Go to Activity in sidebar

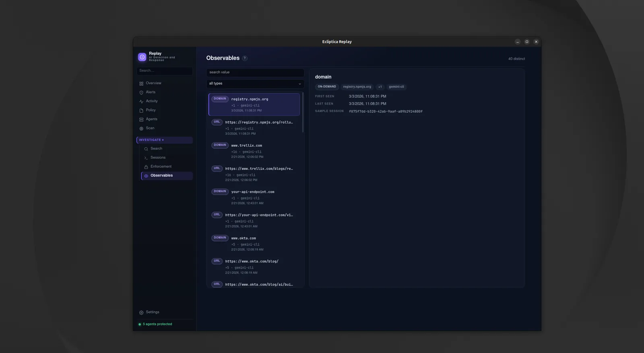pos(152,101)
